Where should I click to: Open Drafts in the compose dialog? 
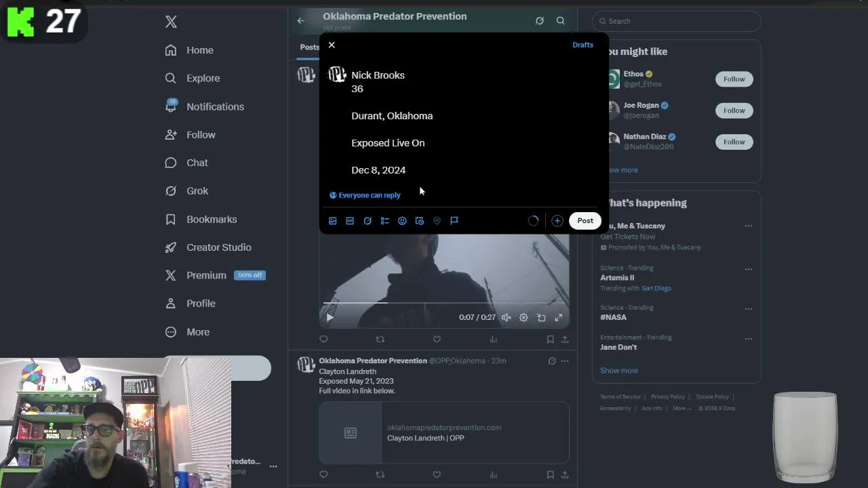[583, 45]
